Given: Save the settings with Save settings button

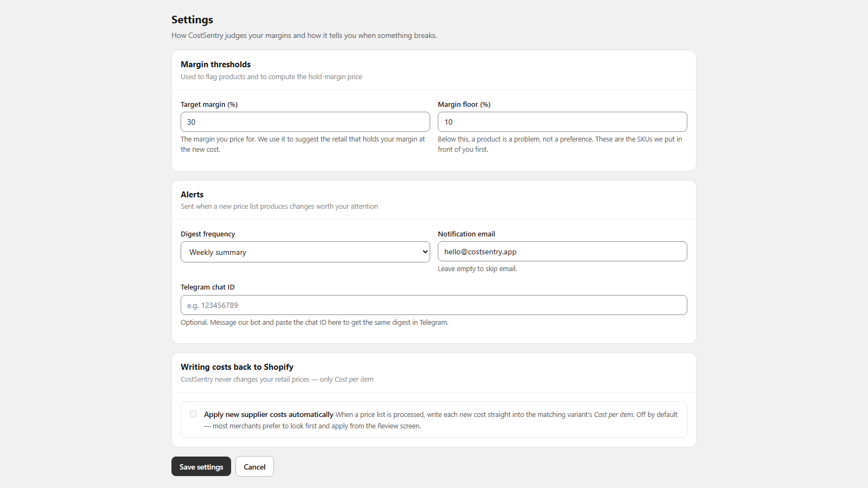Looking at the screenshot, I should point(201,467).
